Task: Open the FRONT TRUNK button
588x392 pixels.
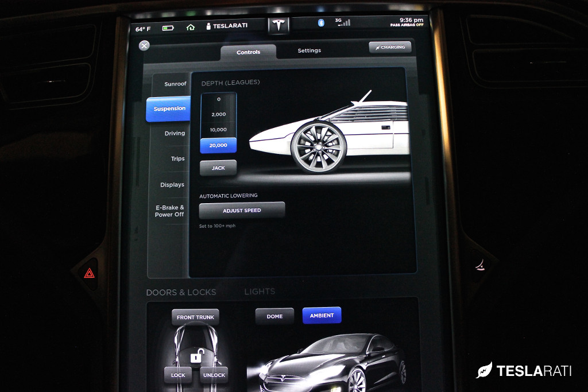Action: click(195, 317)
